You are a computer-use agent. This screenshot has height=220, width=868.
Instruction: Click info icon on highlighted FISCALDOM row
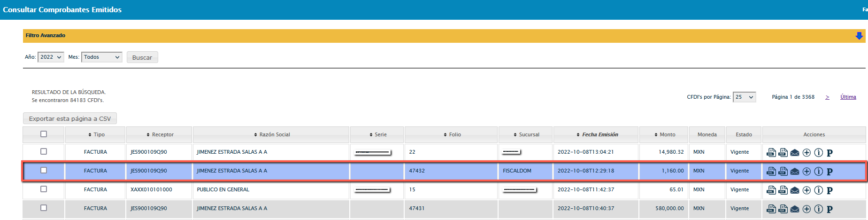click(x=818, y=171)
